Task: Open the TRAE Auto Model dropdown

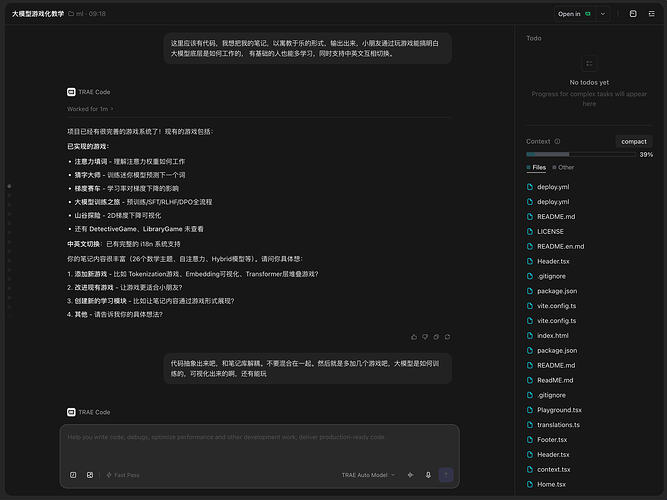Action: 368,475
